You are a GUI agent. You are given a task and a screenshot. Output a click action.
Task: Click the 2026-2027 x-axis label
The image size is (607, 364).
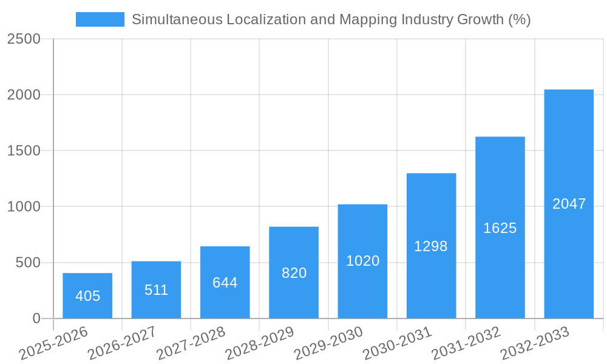click(x=123, y=343)
